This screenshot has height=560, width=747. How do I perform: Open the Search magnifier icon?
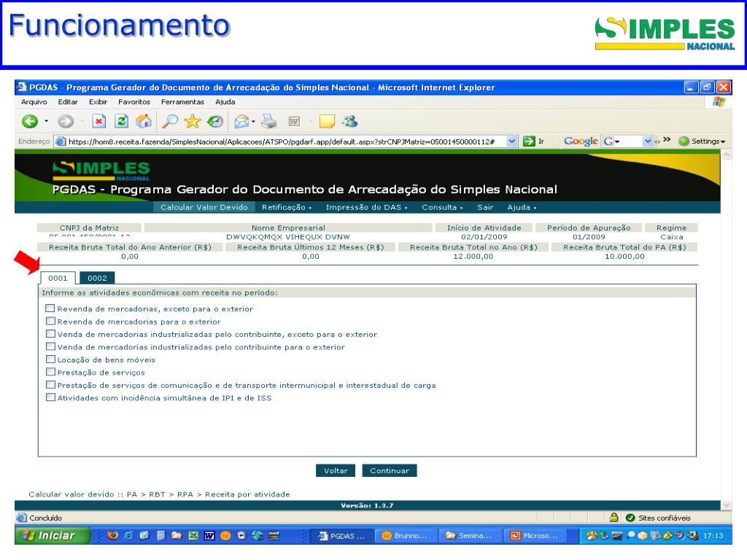(x=169, y=122)
